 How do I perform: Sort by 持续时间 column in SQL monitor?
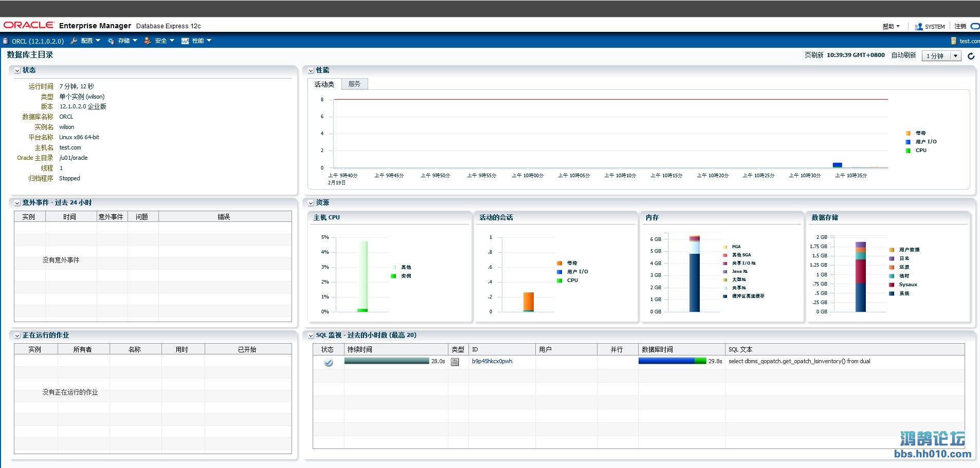[396, 349]
